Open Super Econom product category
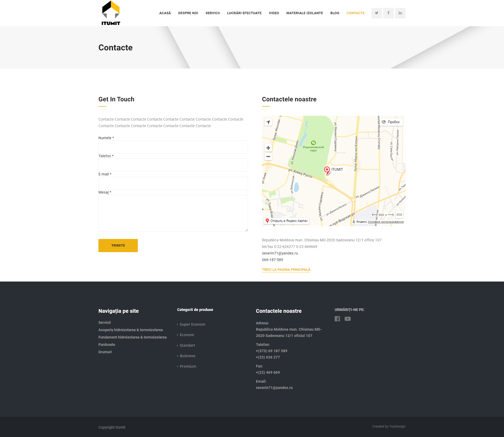504x437 pixels. pos(192,324)
